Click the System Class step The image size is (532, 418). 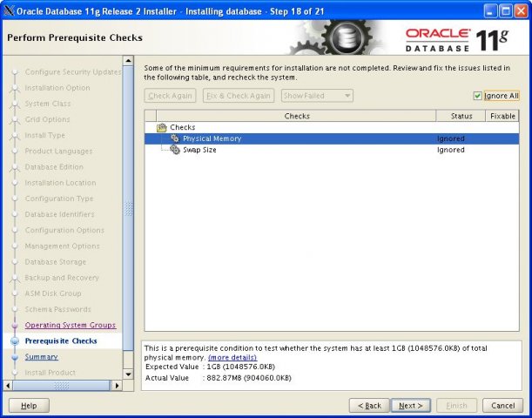tap(48, 104)
